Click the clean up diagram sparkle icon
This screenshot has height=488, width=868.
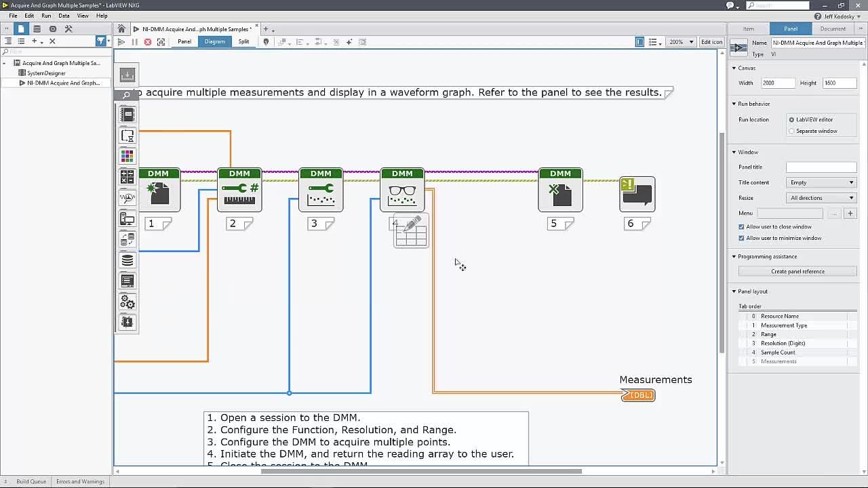(349, 42)
